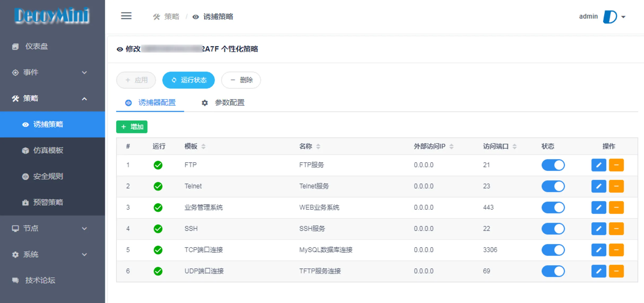Screen dimensions: 644x303
Task: Toggle the hamburger menu icon
Action: coord(126,16)
